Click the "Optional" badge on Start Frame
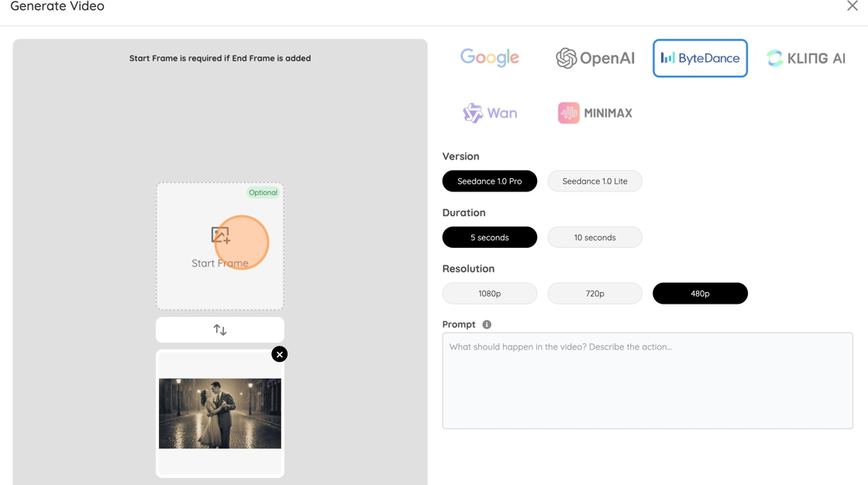The height and width of the screenshot is (485, 868). [x=263, y=193]
